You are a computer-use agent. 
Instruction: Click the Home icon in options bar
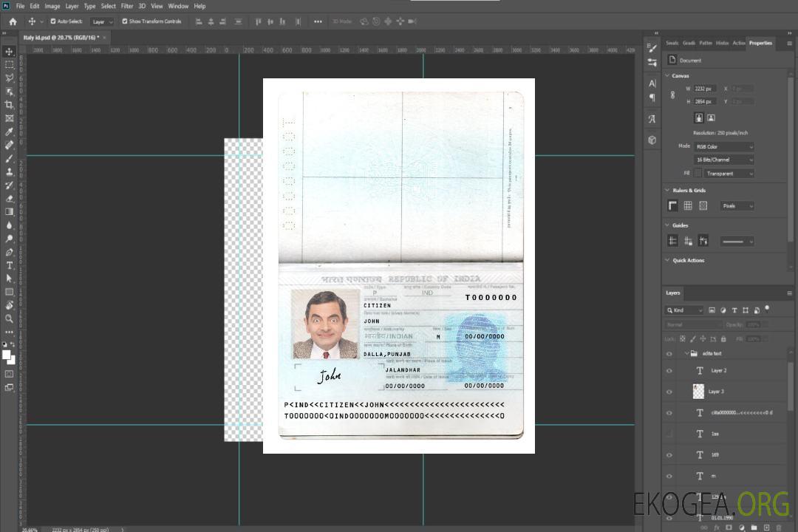[13, 21]
